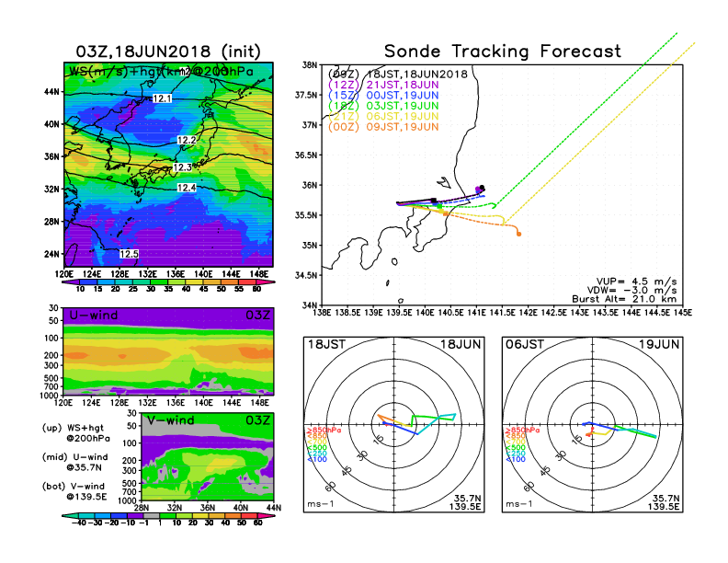
Task: Click "≥850hPa" legend in the 18JST hodograph
Action: (x=324, y=431)
